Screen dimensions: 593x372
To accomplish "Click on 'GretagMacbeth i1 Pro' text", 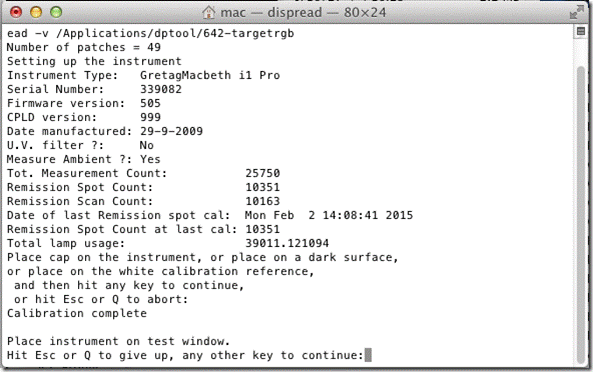I will (210, 75).
